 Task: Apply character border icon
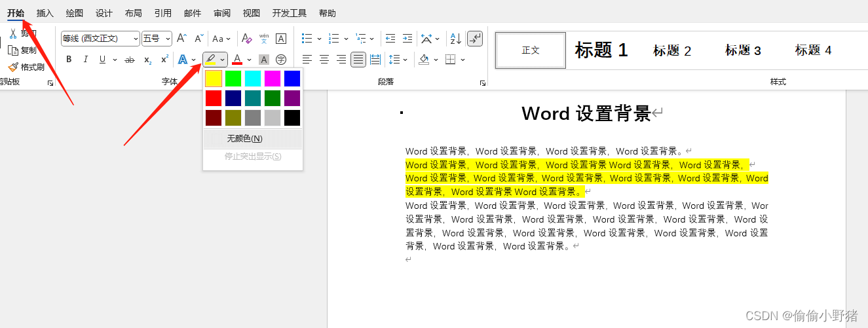point(281,39)
